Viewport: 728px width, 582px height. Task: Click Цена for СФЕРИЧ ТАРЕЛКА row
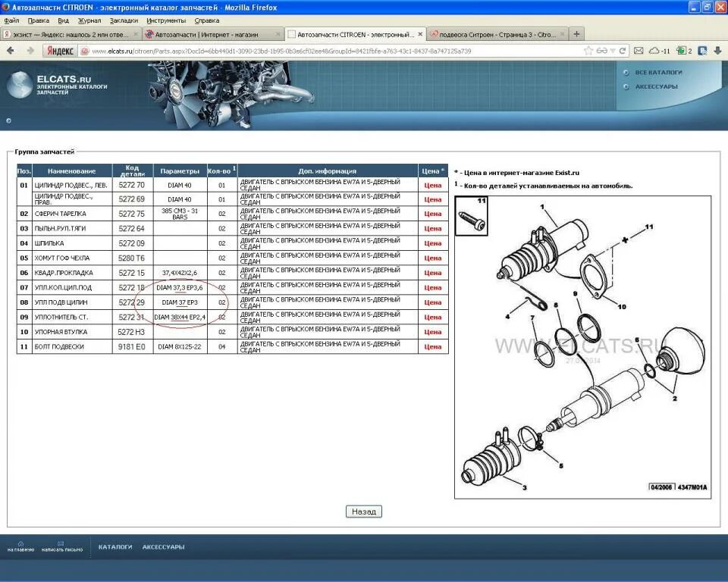click(432, 214)
